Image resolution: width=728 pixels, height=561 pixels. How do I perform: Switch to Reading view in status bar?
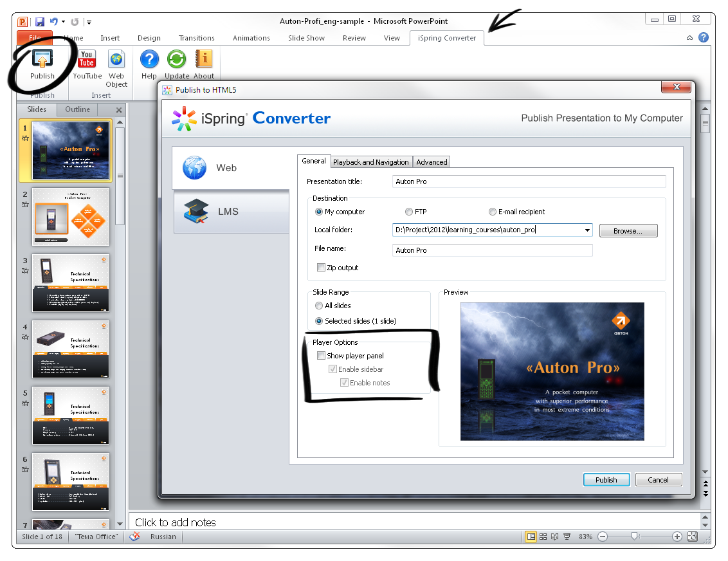555,537
